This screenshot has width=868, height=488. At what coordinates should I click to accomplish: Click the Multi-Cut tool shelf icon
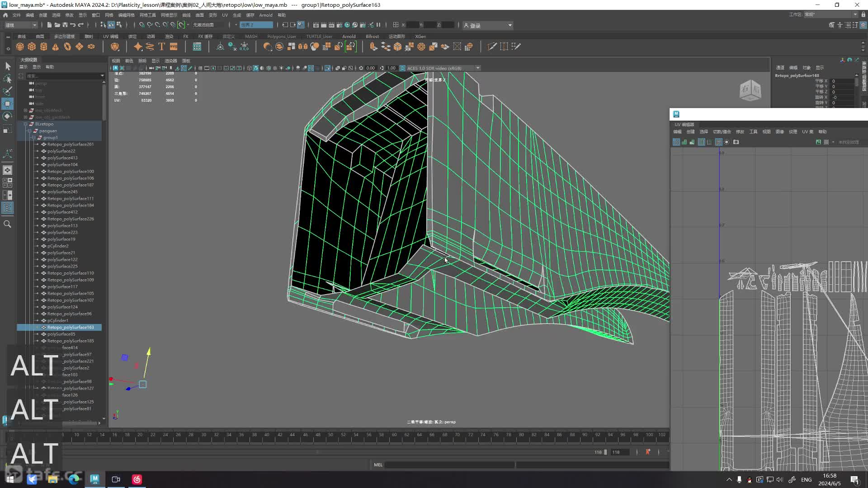pos(492,47)
